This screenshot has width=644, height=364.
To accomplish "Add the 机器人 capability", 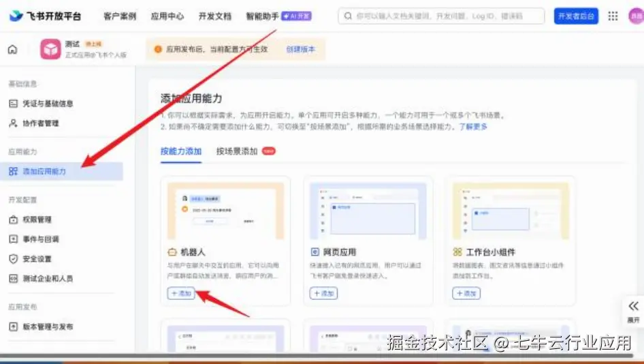I will point(181,293).
